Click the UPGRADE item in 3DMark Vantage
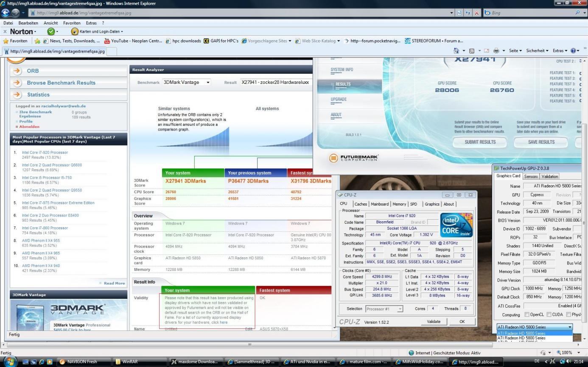Screen dimensions: 588x367 [339, 99]
